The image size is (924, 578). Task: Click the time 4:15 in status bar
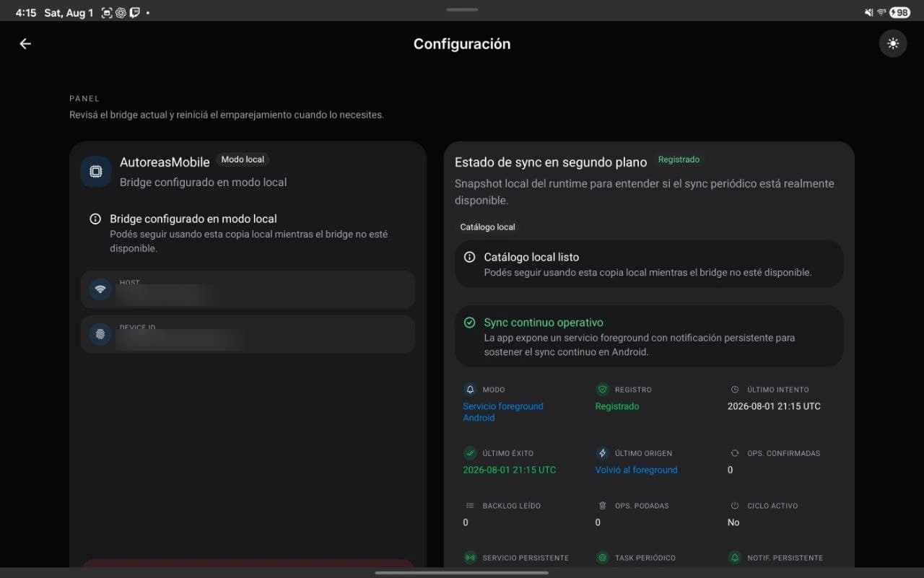pyautogui.click(x=26, y=12)
